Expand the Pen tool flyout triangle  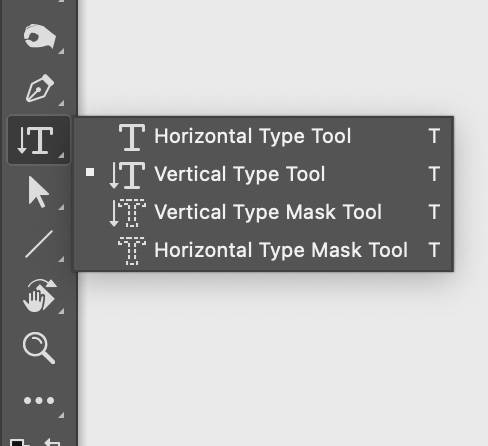[x=61, y=103]
